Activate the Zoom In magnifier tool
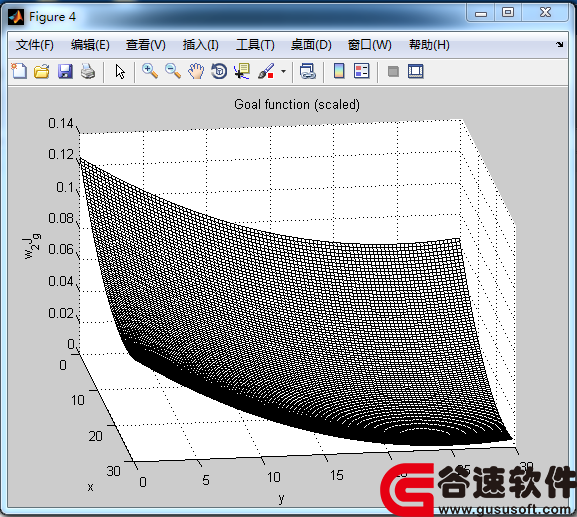 coord(150,71)
